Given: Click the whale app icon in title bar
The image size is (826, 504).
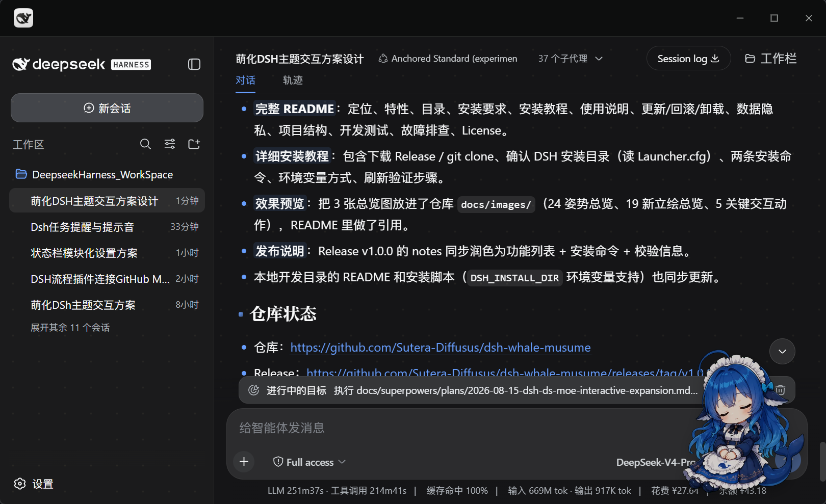Looking at the screenshot, I should pyautogui.click(x=23, y=18).
